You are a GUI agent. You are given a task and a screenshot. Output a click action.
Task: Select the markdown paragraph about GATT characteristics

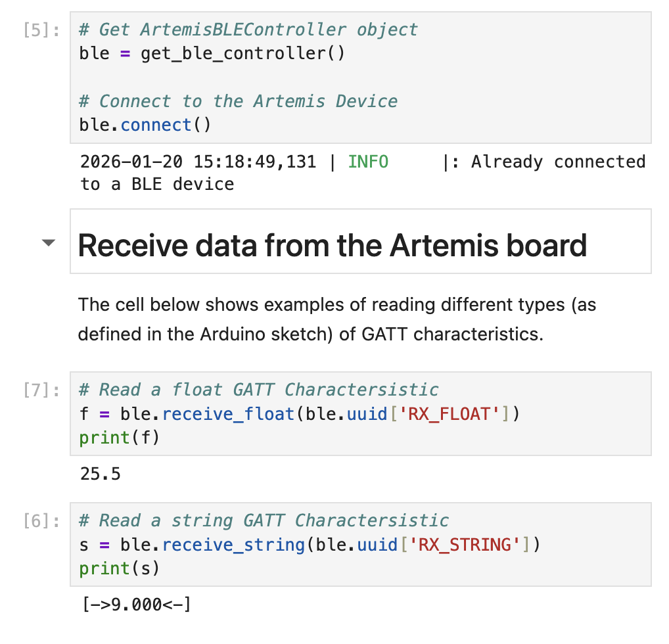(337, 319)
